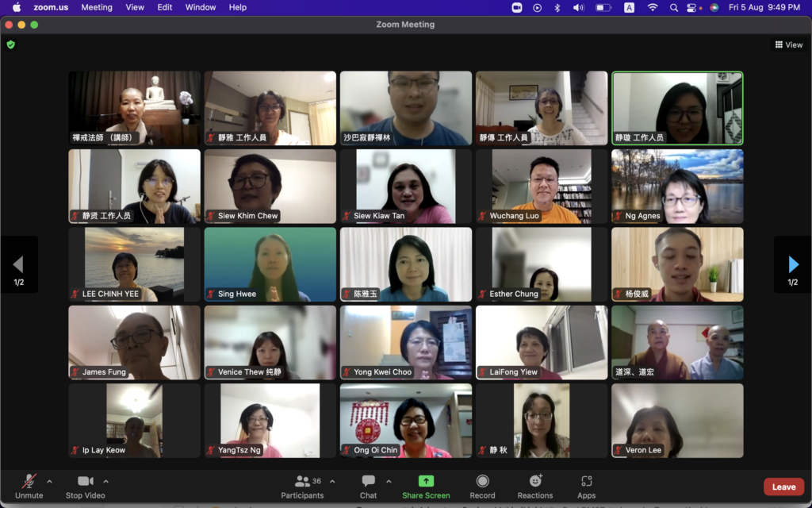Open the Reactions menu
Screen dimensions: 812x508
pyautogui.click(x=535, y=482)
